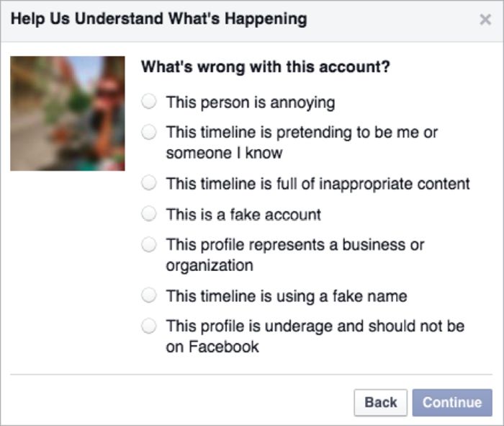Click the 'Help Us Understand What's Happening' title
Screen dimensions: 504x426
click(158, 19)
